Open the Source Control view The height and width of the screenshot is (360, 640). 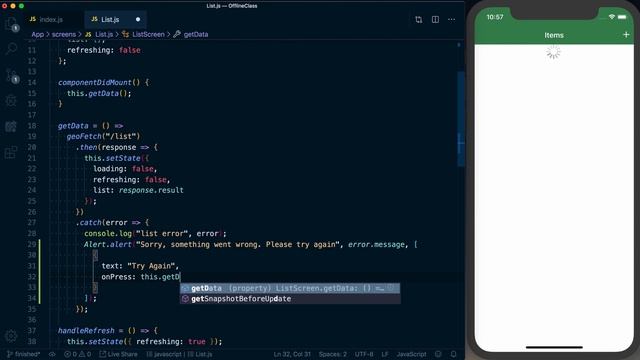coord(11,75)
